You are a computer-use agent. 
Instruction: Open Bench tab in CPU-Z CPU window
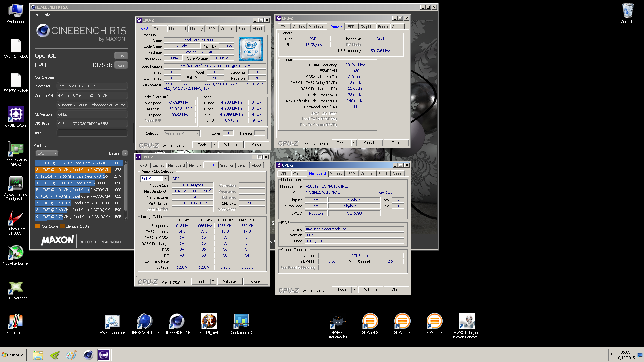[243, 29]
